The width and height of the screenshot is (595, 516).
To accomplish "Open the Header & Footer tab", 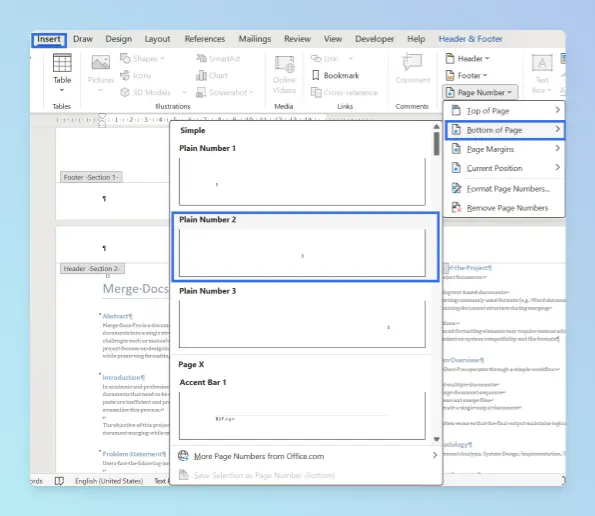I will tap(471, 39).
